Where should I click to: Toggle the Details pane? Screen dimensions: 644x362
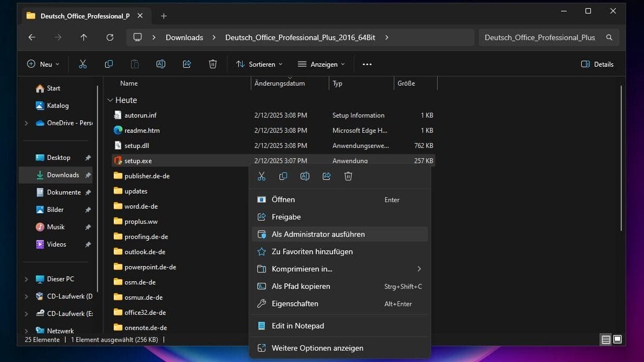(597, 64)
